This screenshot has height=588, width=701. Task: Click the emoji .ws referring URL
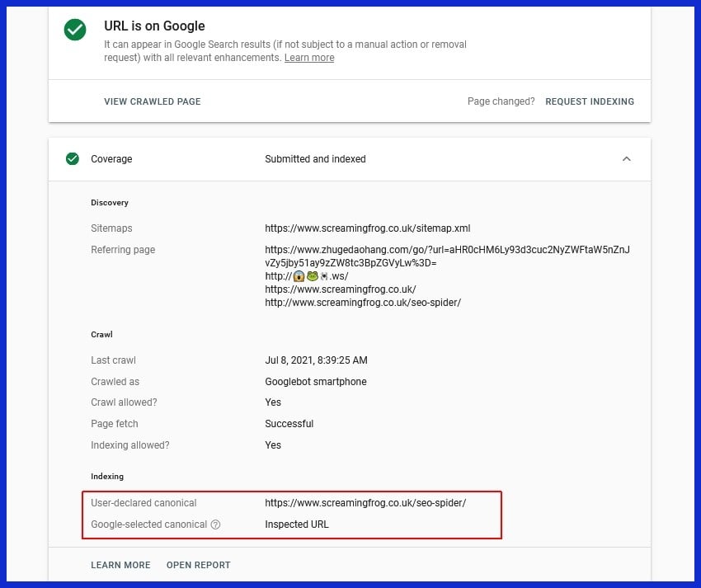pyautogui.click(x=305, y=276)
